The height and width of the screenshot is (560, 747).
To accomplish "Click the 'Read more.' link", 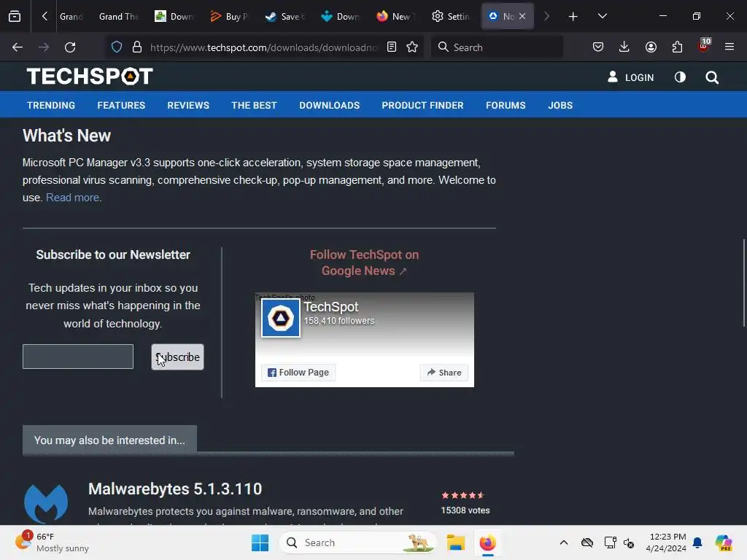I will tap(74, 197).
